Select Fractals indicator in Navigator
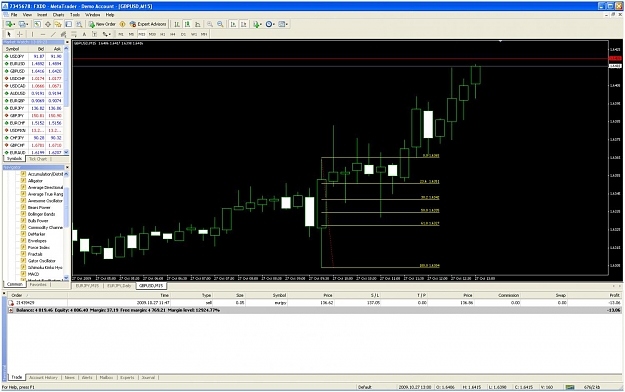The image size is (625, 392). pyautogui.click(x=35, y=254)
